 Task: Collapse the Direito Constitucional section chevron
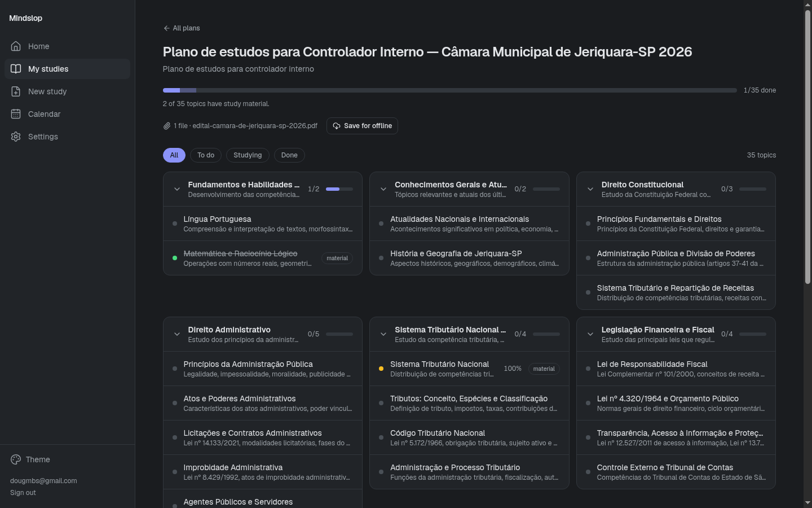[x=590, y=189]
